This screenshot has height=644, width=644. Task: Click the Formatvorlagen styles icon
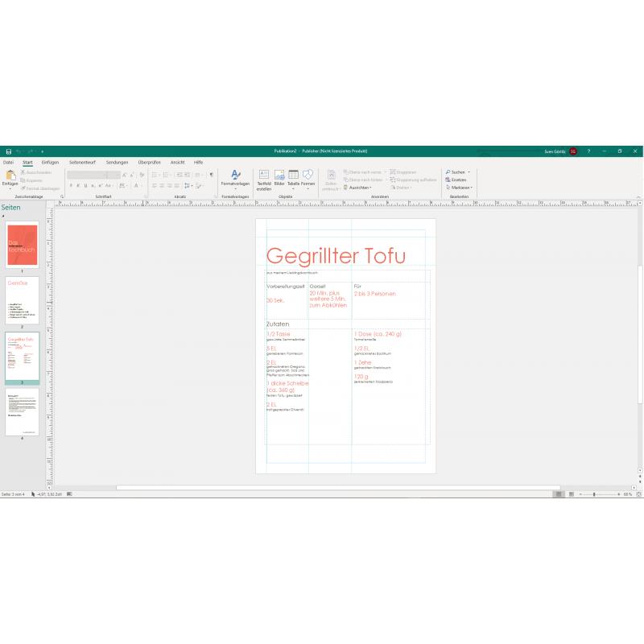click(x=236, y=176)
